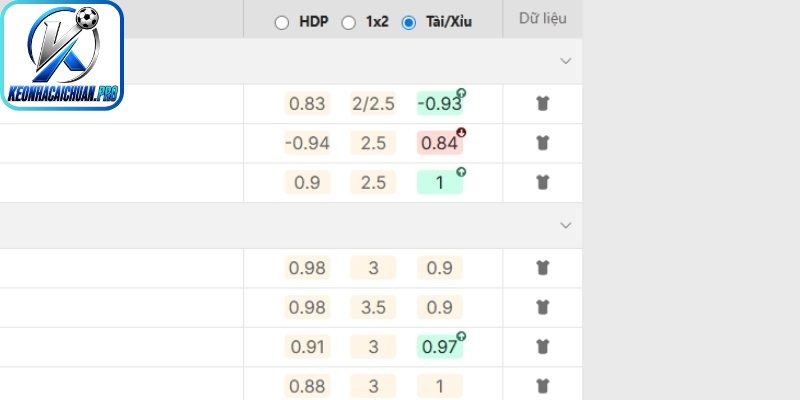Collapse the first league section chevron
This screenshot has height=400, width=800.
click(x=565, y=61)
